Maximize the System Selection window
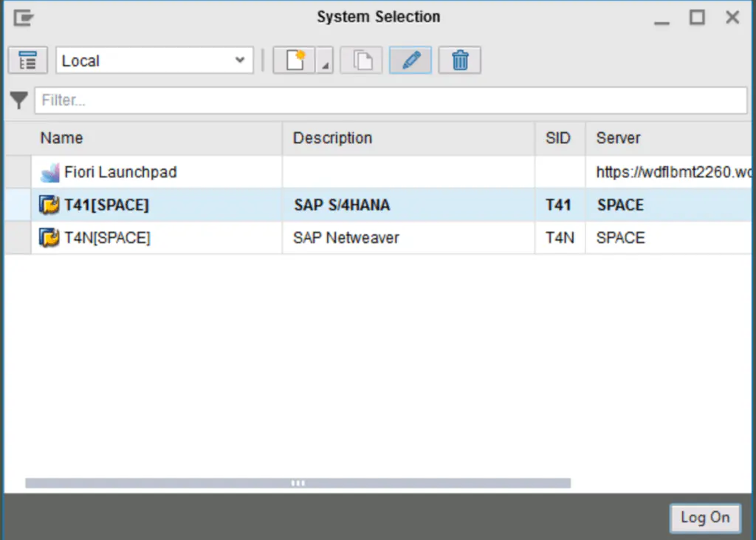The height and width of the screenshot is (540, 756). (697, 18)
